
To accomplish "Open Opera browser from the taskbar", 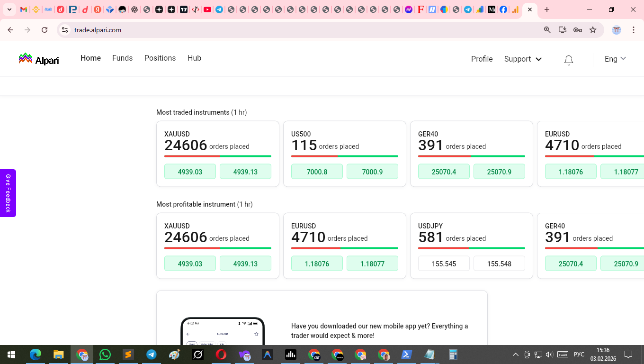I will point(221,354).
